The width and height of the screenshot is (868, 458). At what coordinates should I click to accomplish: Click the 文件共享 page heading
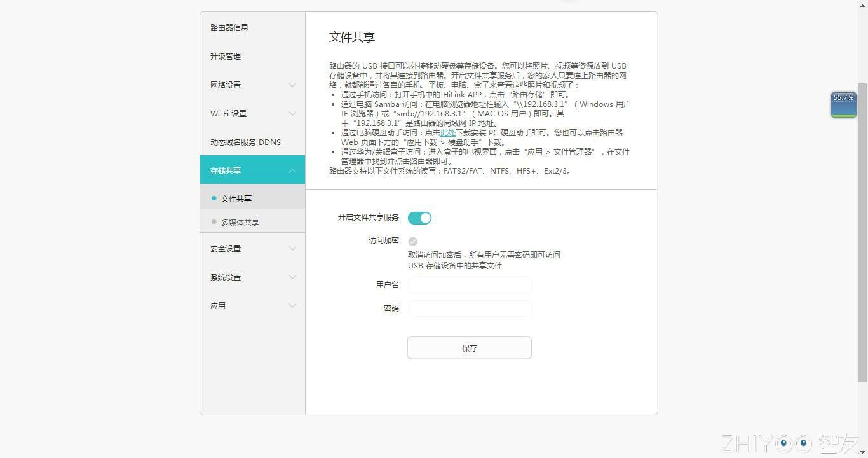(352, 37)
